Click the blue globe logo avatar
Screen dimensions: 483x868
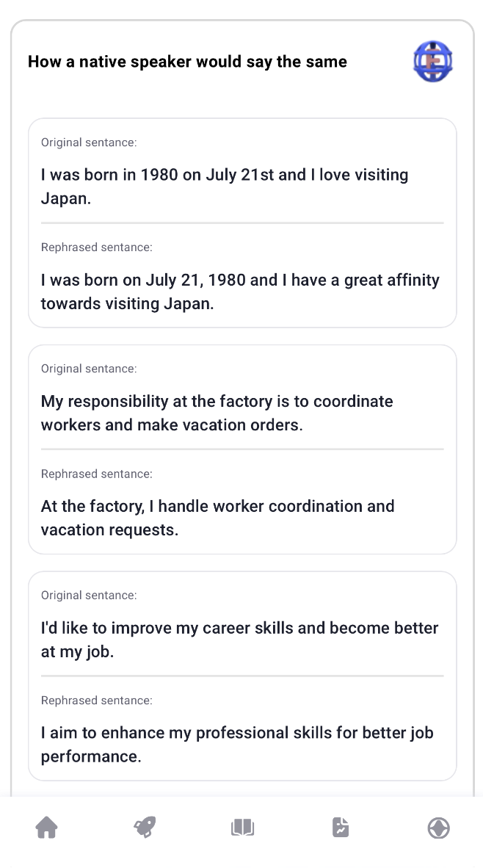pyautogui.click(x=432, y=62)
